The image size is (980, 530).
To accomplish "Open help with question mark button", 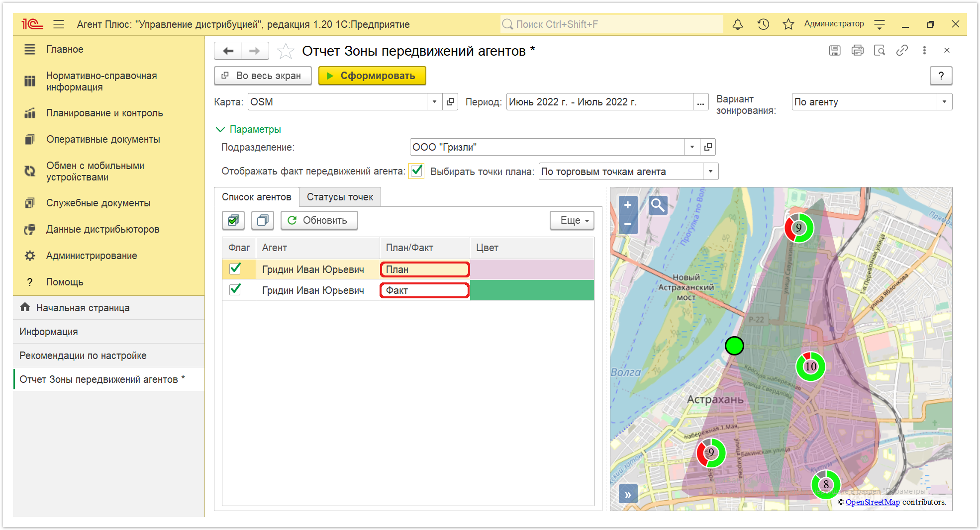I will click(941, 76).
